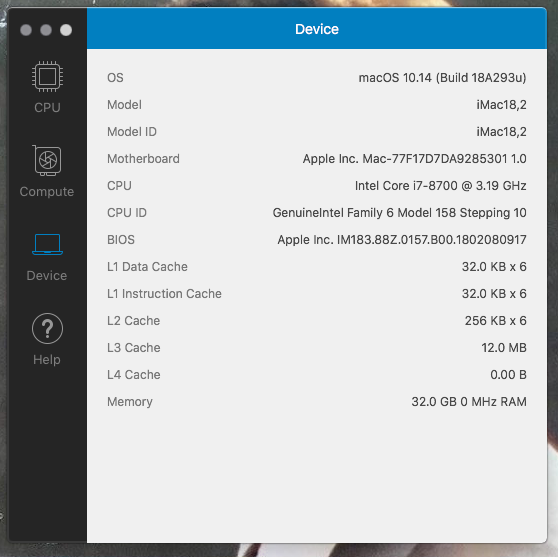This screenshot has height=557, width=558.
Task: Click the Device label in the sidebar
Action: (47, 275)
